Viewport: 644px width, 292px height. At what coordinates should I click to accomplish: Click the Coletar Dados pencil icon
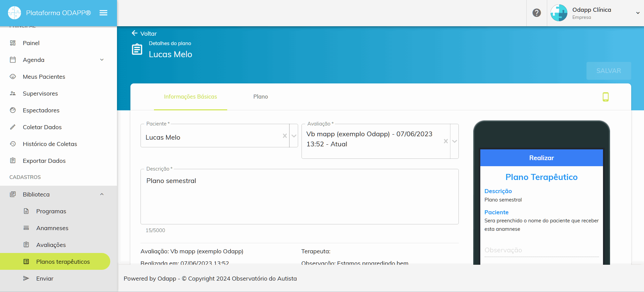[13, 127]
